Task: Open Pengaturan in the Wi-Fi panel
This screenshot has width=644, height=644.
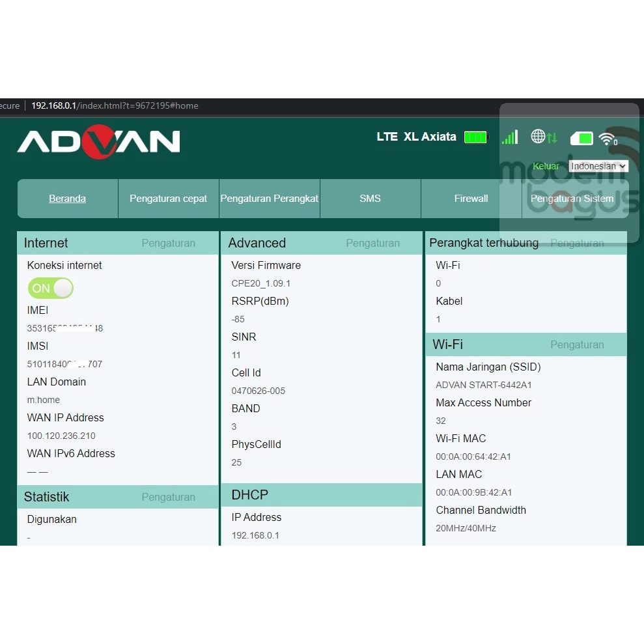Action: 577,344
